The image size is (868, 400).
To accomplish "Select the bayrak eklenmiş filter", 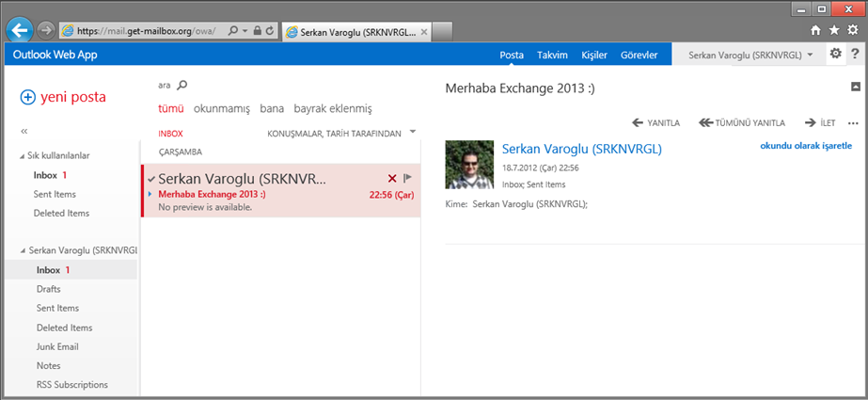I will 333,108.
